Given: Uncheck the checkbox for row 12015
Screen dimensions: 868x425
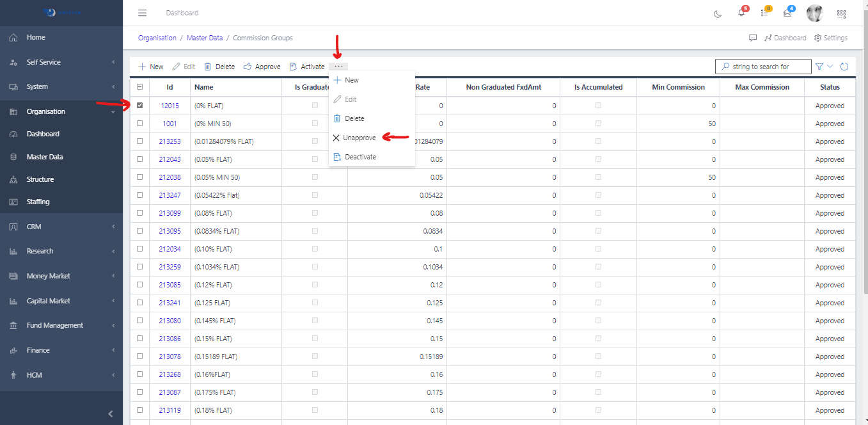Looking at the screenshot, I should pyautogui.click(x=139, y=106).
